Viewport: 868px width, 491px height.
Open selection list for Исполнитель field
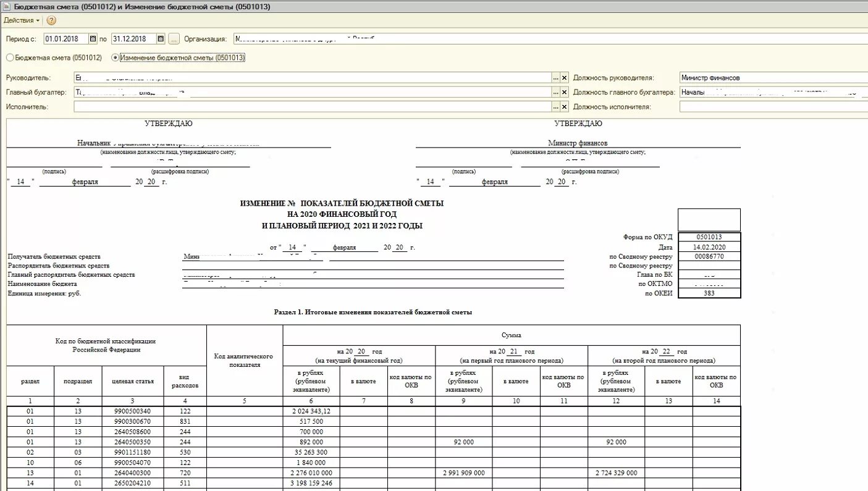click(555, 106)
